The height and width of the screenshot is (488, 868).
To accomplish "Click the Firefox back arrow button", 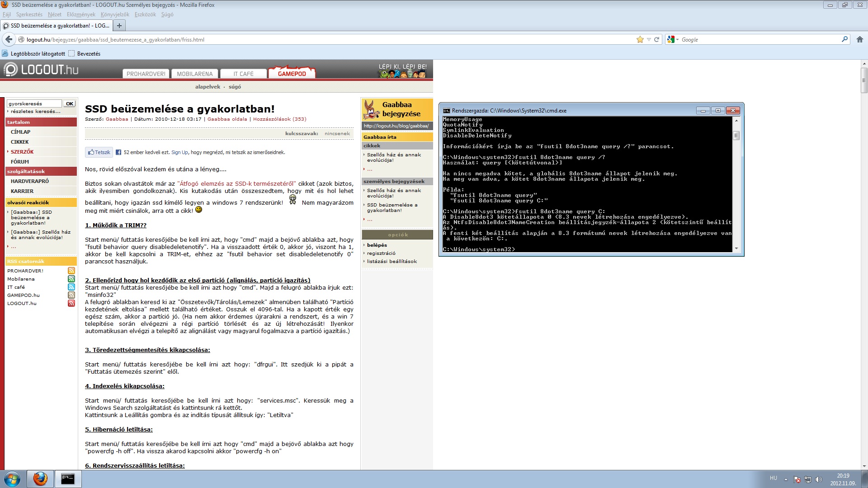I will tap(9, 40).
